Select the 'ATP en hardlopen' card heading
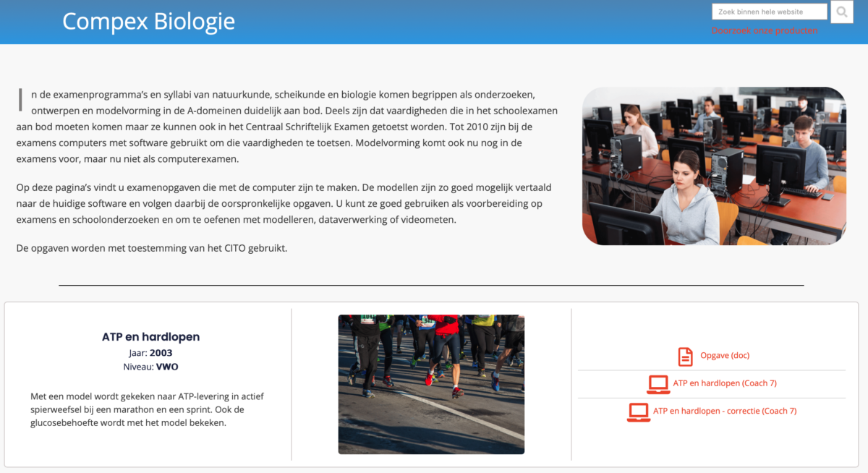The height and width of the screenshot is (473, 868). (150, 337)
